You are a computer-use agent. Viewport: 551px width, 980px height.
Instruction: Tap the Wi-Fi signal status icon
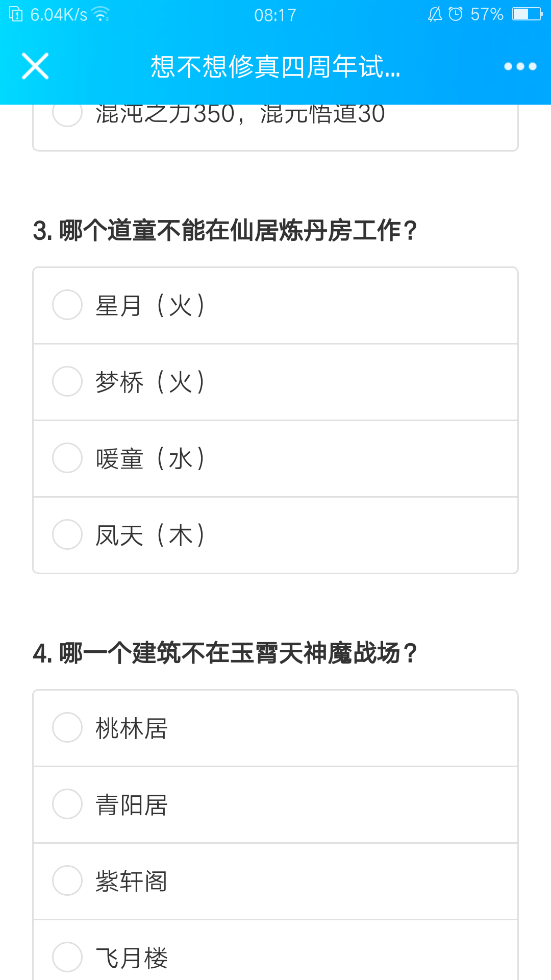(x=102, y=14)
